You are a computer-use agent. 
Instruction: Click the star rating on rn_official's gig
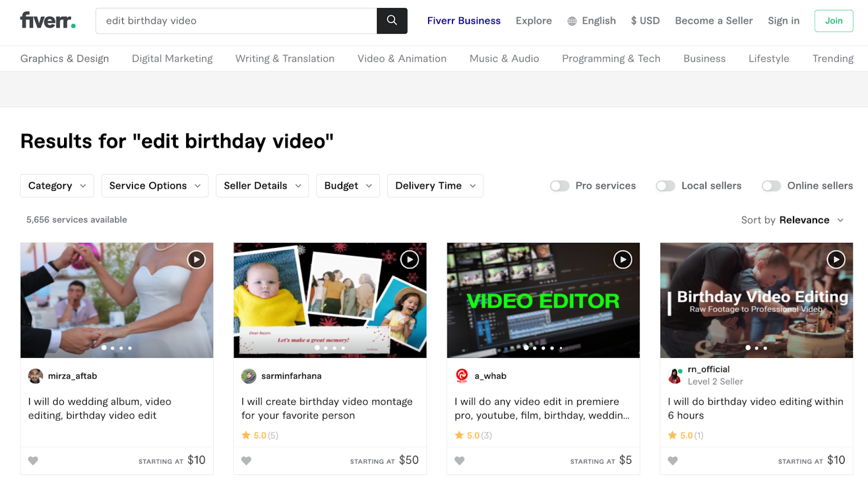(x=686, y=435)
